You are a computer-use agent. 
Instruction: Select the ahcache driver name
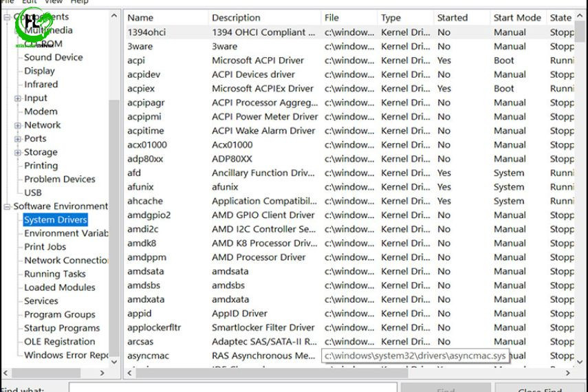tap(144, 201)
